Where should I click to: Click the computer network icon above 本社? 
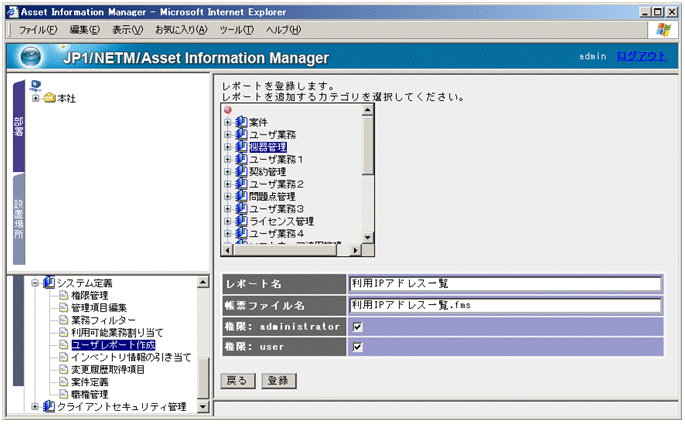tap(36, 86)
